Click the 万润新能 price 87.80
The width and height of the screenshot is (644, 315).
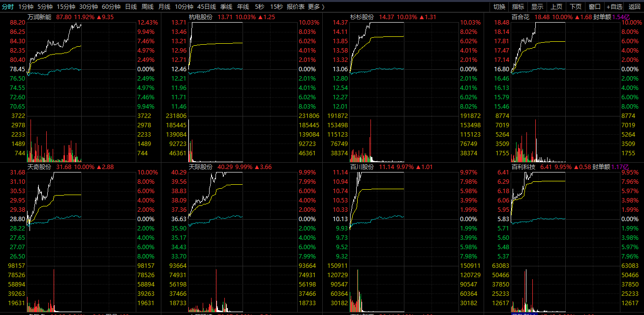(64, 17)
